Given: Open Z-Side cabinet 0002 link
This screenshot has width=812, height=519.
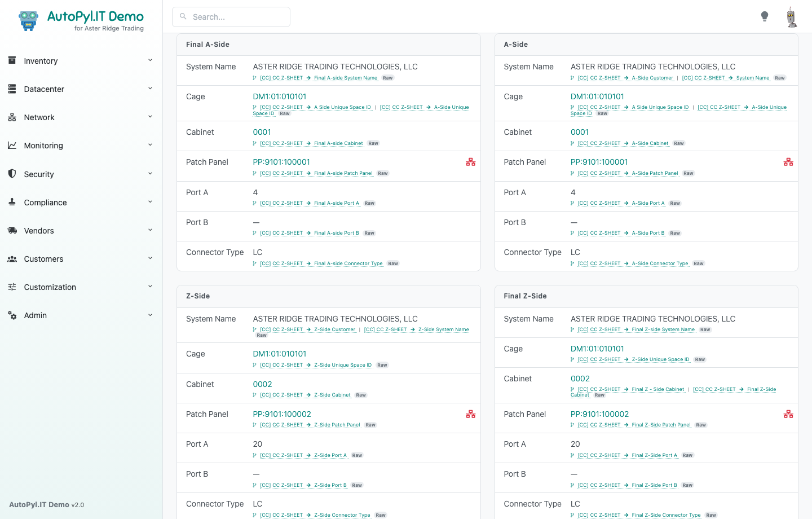Looking at the screenshot, I should click(x=262, y=384).
